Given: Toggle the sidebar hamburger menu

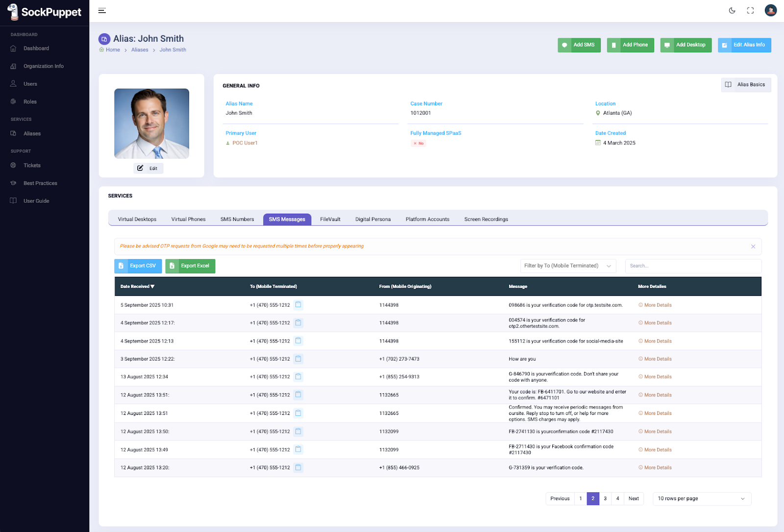Looking at the screenshot, I should coord(102,11).
